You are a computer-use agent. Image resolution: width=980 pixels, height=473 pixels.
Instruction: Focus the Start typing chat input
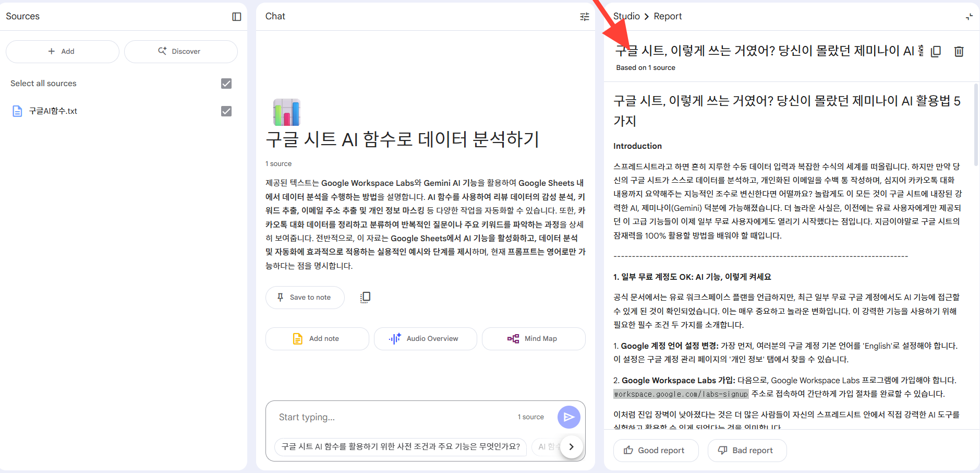394,417
